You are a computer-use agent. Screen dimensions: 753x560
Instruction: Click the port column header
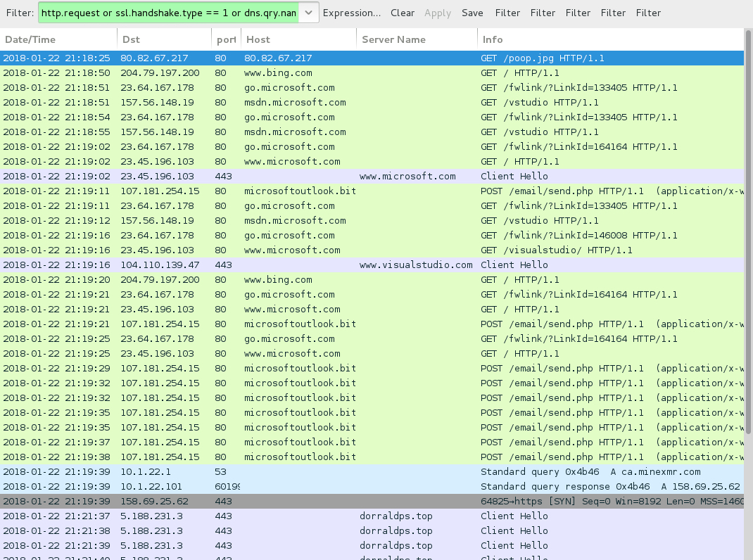coord(226,39)
